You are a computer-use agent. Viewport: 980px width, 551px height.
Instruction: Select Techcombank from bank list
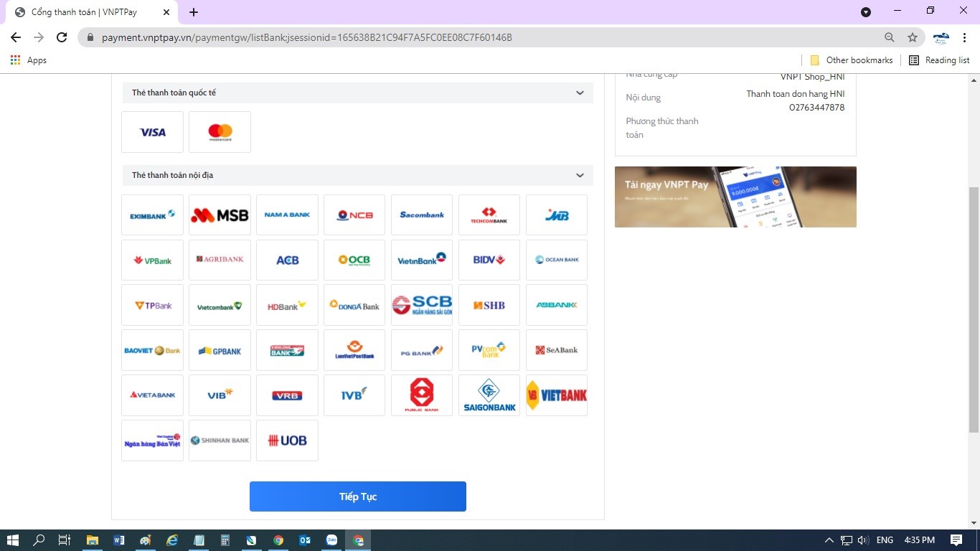point(489,215)
